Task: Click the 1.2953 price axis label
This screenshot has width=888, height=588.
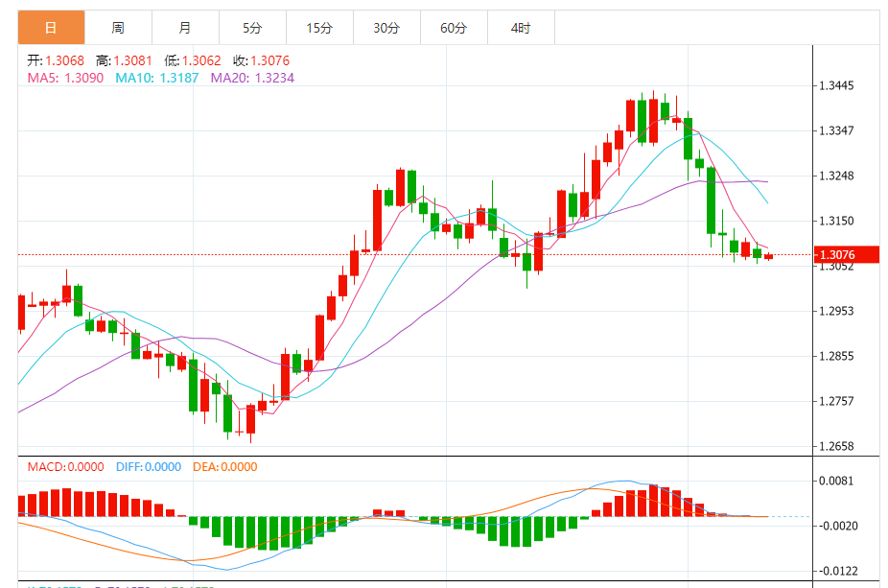Action: tap(836, 311)
